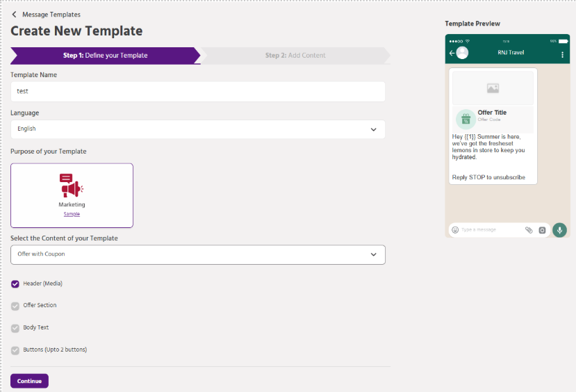Viewport: 576px width, 392px height.
Task: Click the Template Name input field
Action: (197, 91)
